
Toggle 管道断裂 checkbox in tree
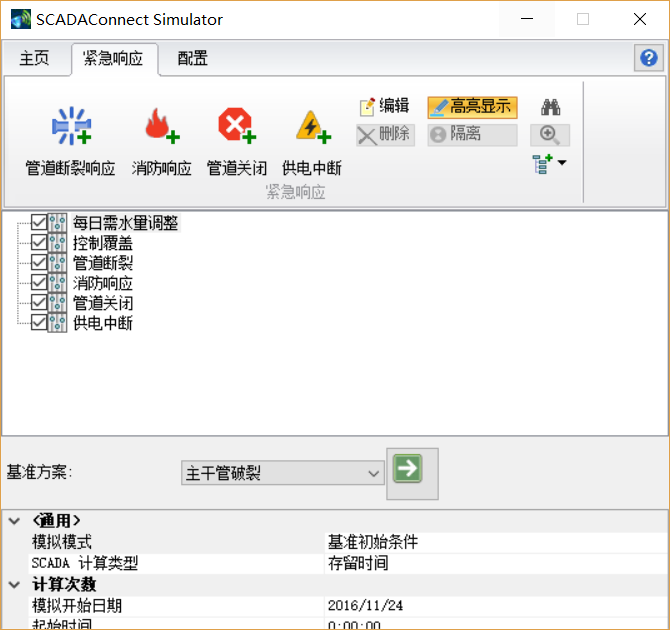coord(39,263)
